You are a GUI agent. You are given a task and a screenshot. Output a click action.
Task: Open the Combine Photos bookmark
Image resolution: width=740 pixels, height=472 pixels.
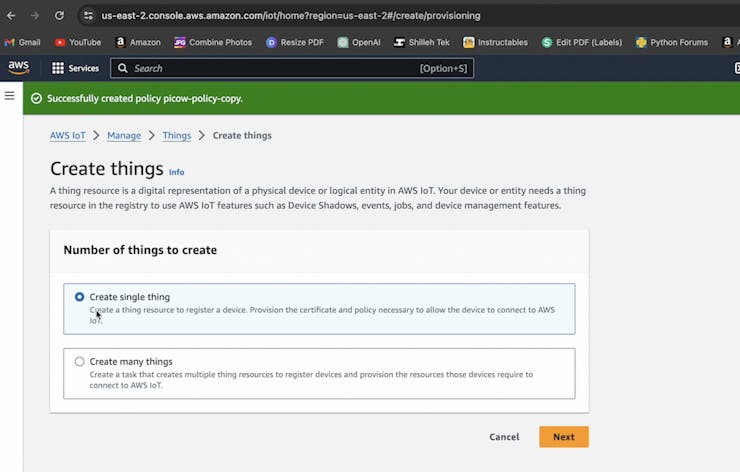[x=213, y=42]
